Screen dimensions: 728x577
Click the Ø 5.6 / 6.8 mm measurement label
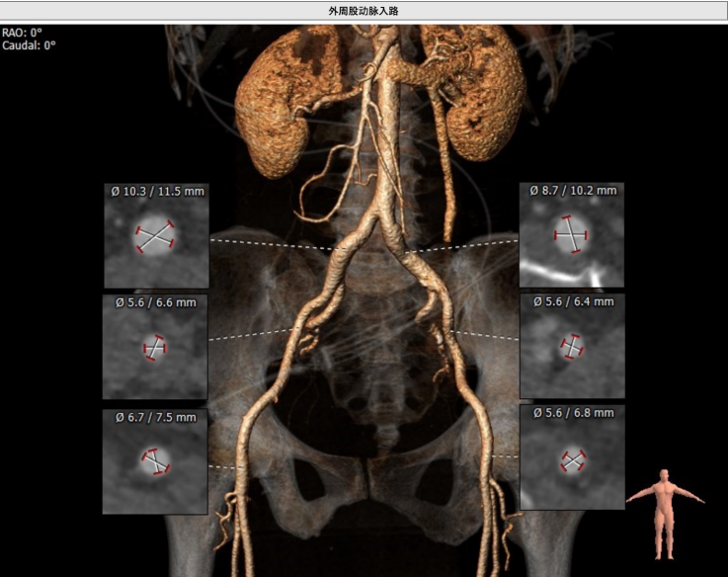(x=572, y=412)
